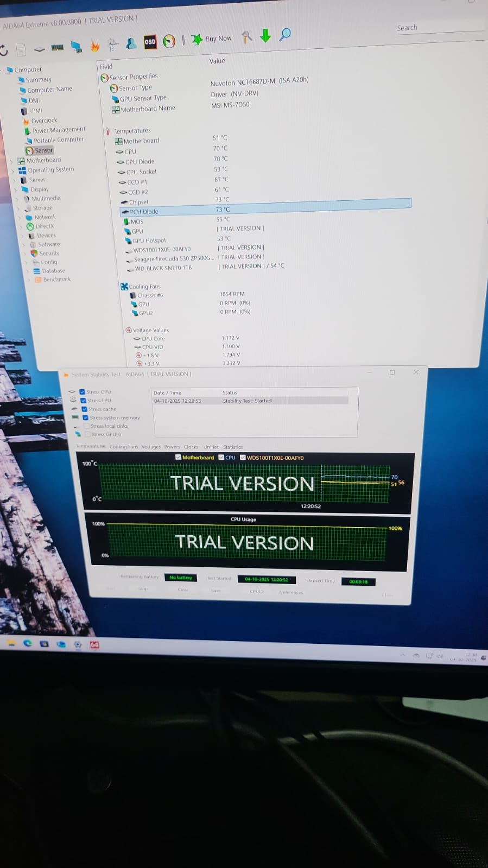Click the magnifier search toolbar icon
Viewport: 488px width, 868px height.
[x=285, y=35]
